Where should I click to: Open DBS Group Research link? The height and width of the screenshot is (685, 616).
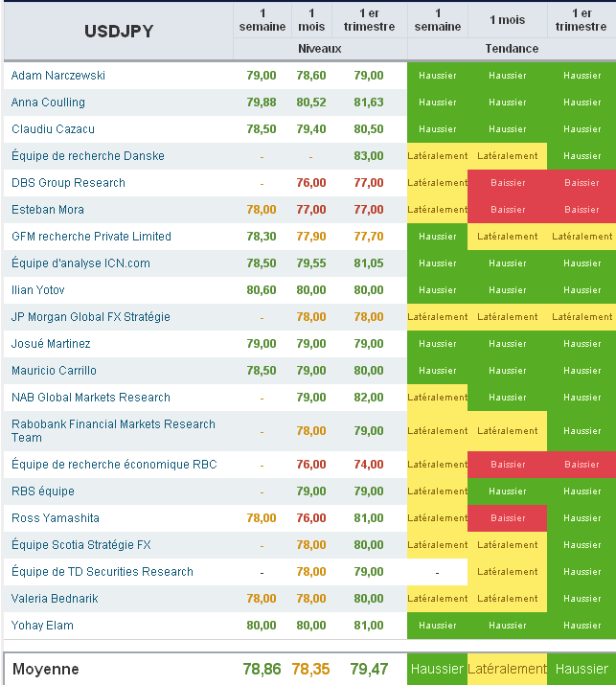point(68,183)
